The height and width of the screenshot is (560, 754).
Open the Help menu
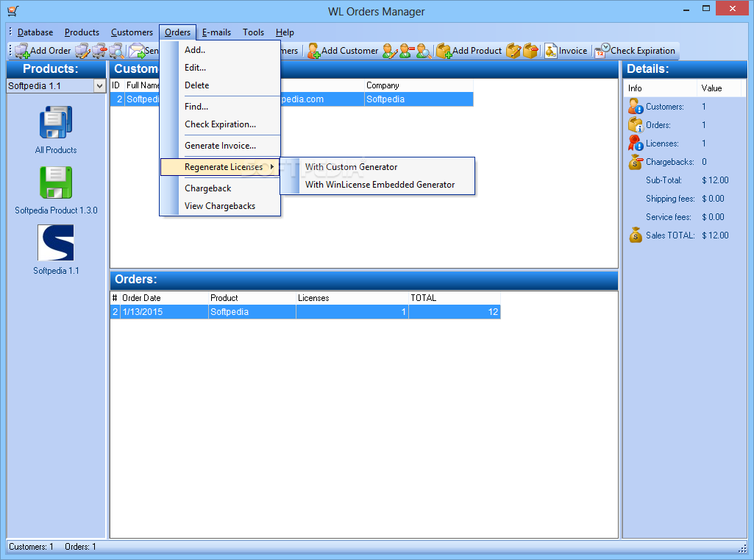[x=285, y=32]
